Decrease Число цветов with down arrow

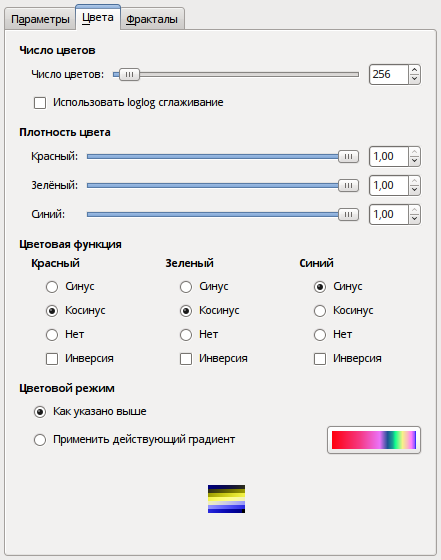pos(414,79)
